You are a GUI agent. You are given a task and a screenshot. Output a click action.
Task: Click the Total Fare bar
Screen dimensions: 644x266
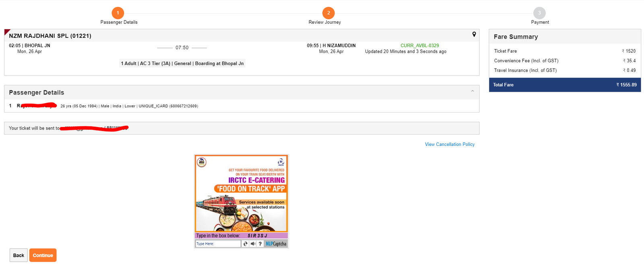[565, 85]
